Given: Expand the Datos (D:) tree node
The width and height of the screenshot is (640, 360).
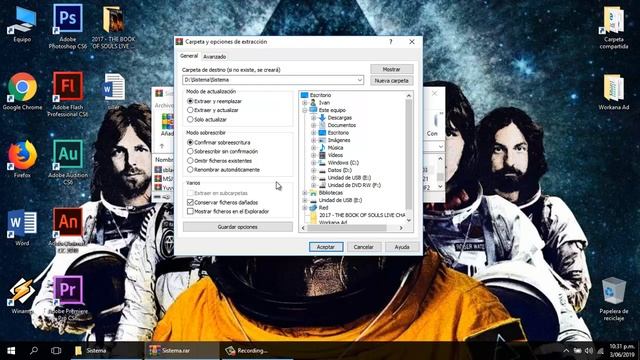Looking at the screenshot, I should [313, 170].
